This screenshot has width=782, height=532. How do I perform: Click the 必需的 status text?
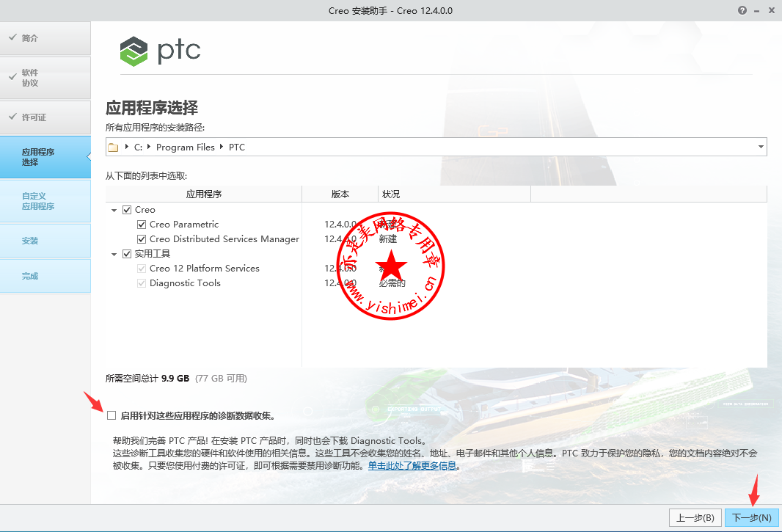392,283
